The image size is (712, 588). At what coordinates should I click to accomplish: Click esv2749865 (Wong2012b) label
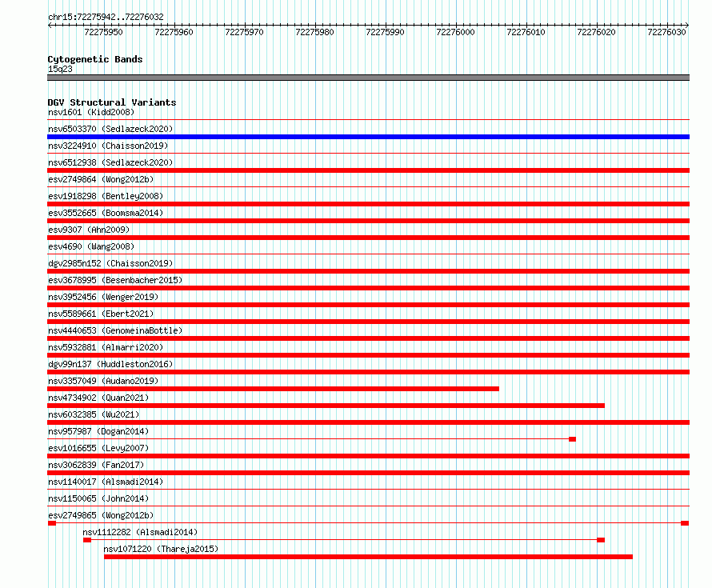[101, 515]
